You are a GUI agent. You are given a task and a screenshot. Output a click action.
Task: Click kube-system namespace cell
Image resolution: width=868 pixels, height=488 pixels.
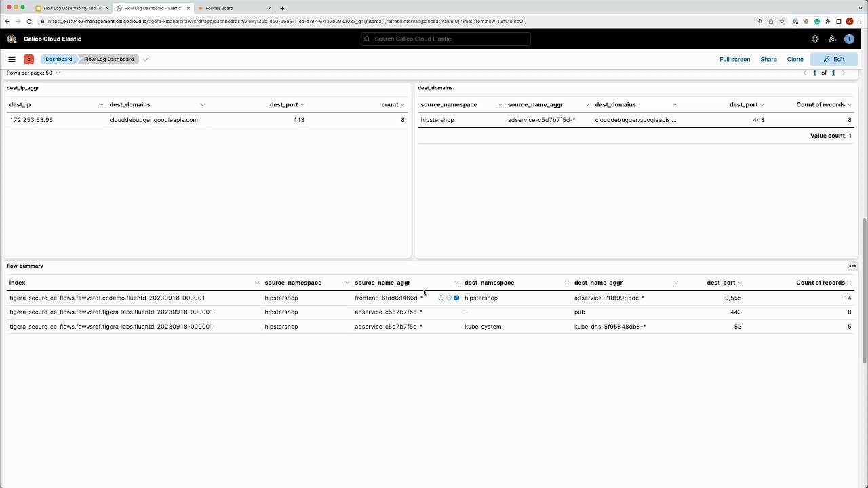(483, 327)
